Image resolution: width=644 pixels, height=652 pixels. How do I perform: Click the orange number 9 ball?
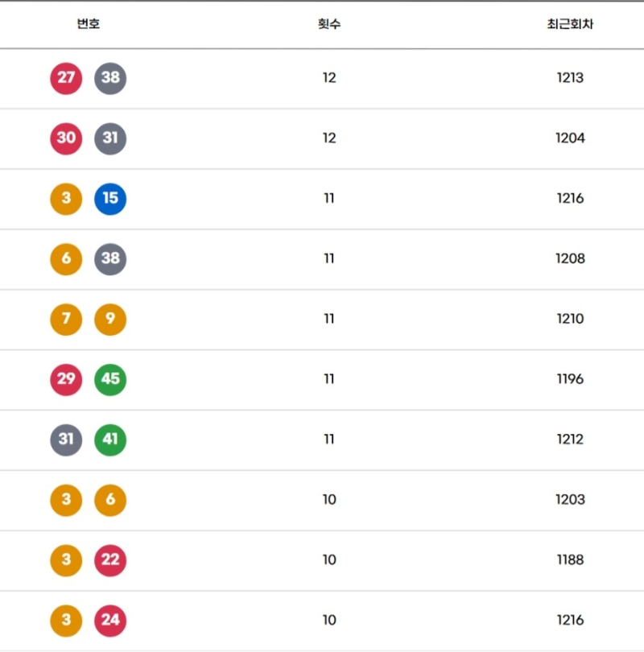coord(110,320)
